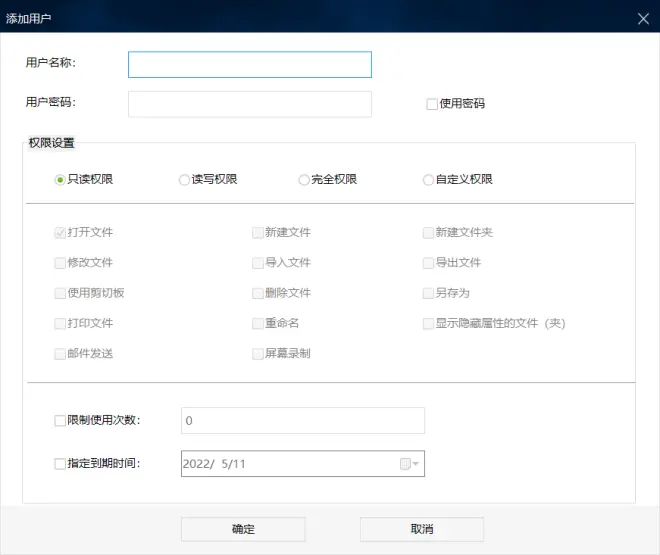Select the 自定义权限 radio button
Viewport: 660px width, 555px height.
428,180
